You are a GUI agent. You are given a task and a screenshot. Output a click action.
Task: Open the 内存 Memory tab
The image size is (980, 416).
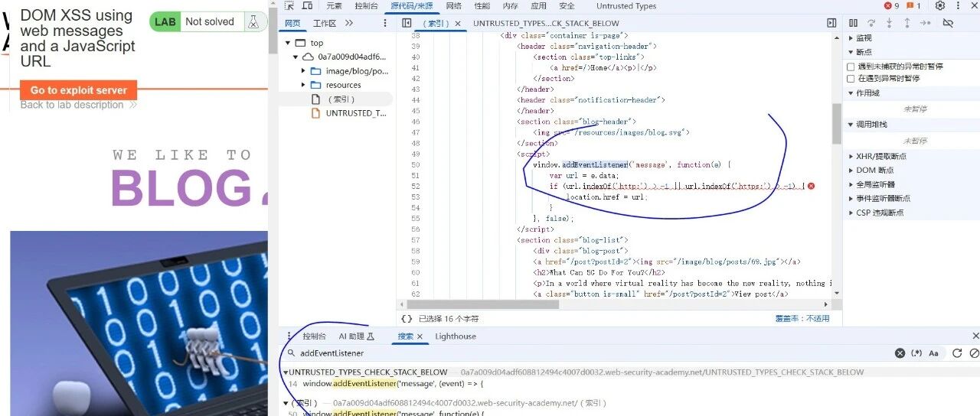pos(510,6)
